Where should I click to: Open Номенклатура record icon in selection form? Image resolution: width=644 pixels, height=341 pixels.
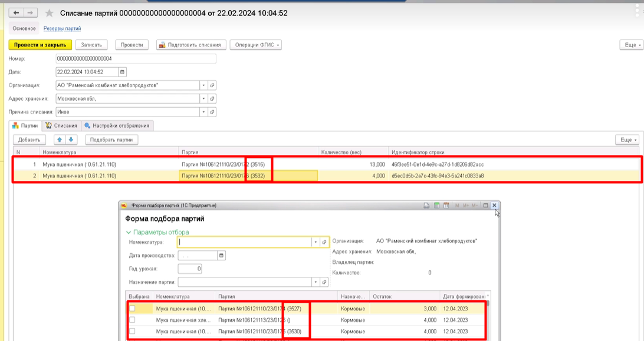(x=324, y=242)
